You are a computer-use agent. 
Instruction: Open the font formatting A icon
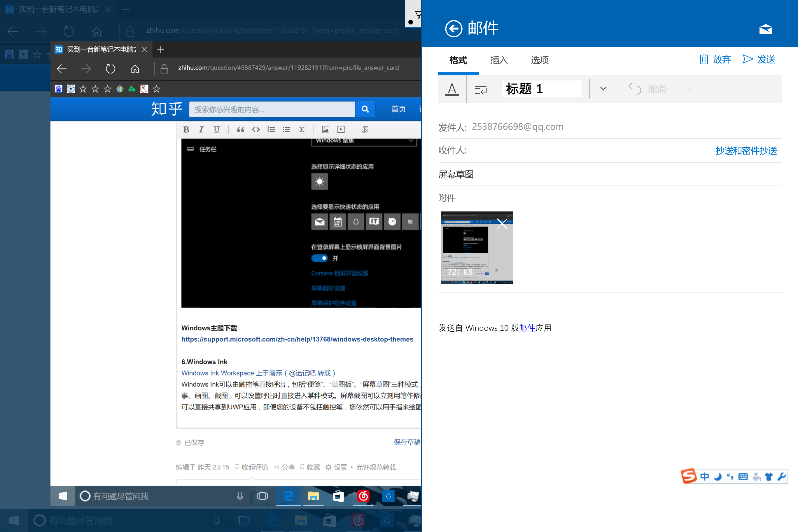click(x=452, y=89)
